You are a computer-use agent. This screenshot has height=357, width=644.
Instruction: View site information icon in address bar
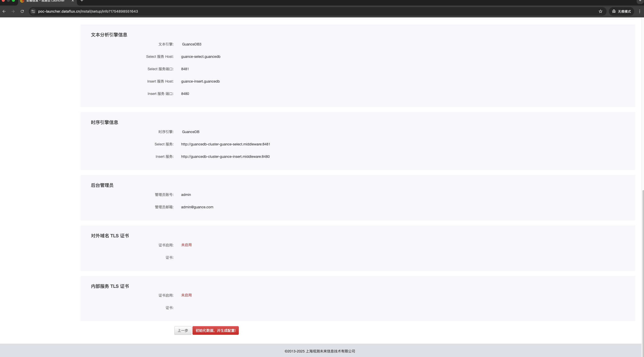33,11
